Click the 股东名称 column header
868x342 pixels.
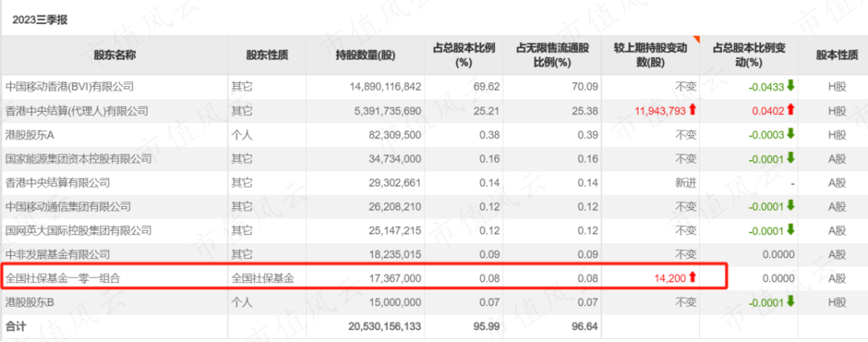(115, 55)
